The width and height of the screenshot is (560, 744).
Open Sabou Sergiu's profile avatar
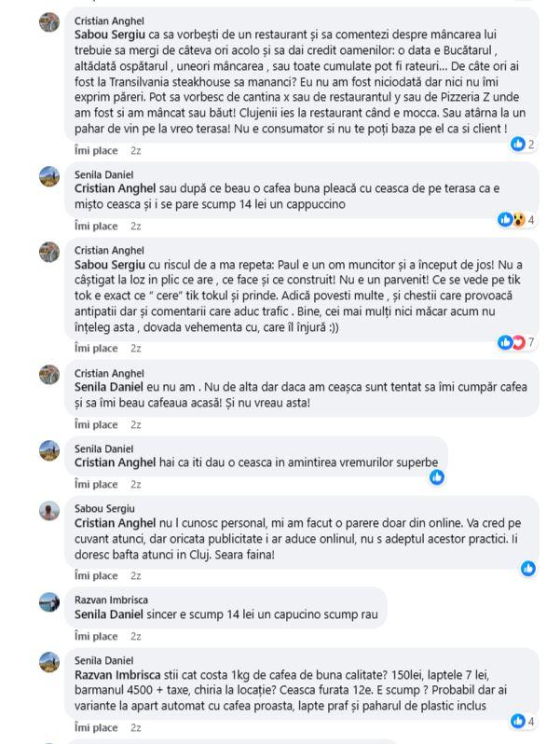click(x=50, y=510)
